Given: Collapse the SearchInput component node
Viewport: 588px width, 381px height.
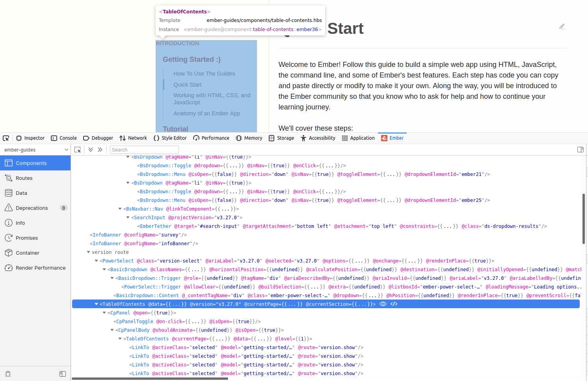Looking at the screenshot, I should [128, 217].
